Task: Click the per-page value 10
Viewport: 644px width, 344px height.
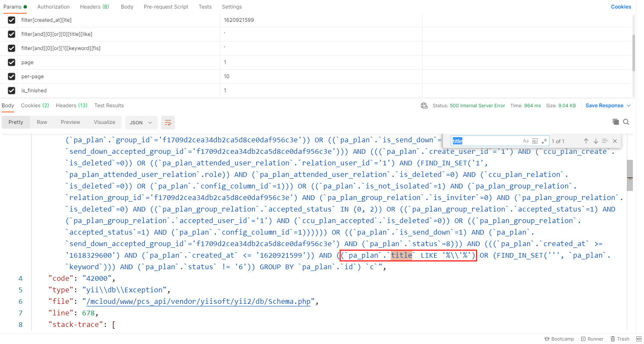Action: click(x=321, y=76)
